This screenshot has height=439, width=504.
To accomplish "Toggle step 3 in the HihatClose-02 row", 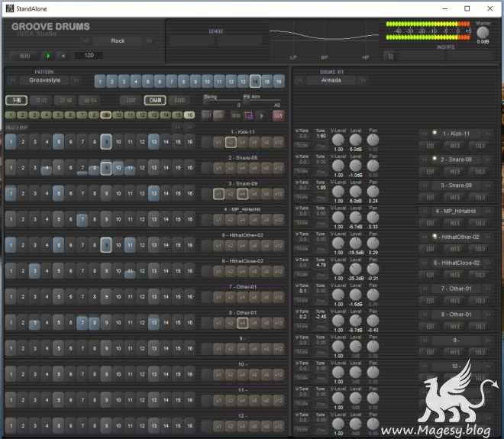I will [x=34, y=271].
